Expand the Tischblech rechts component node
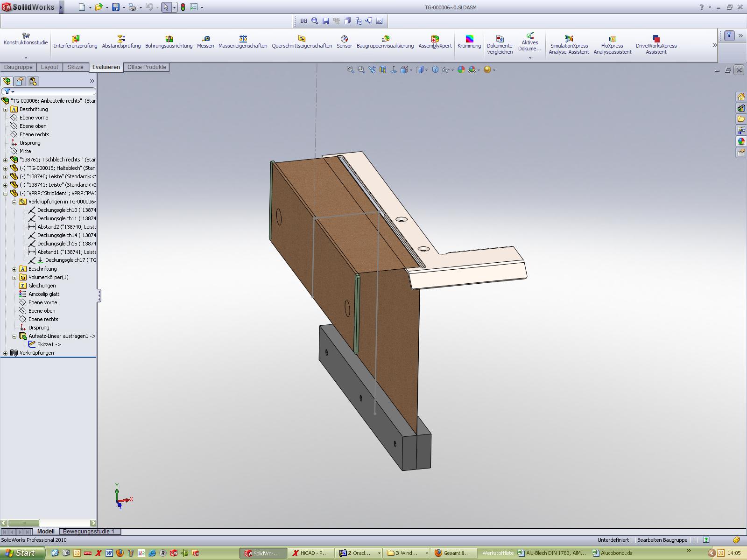The image size is (747, 560). [x=6, y=160]
